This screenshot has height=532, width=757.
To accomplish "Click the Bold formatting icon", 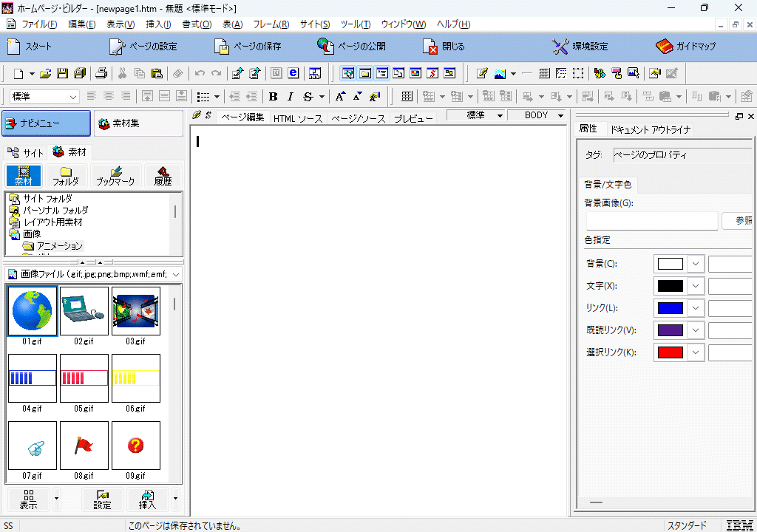I will (x=273, y=96).
